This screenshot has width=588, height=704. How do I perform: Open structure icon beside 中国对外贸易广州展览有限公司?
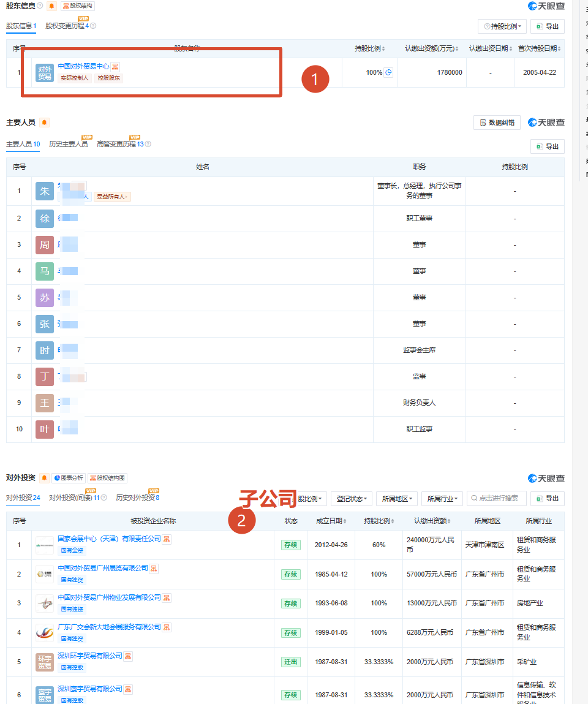click(x=154, y=569)
